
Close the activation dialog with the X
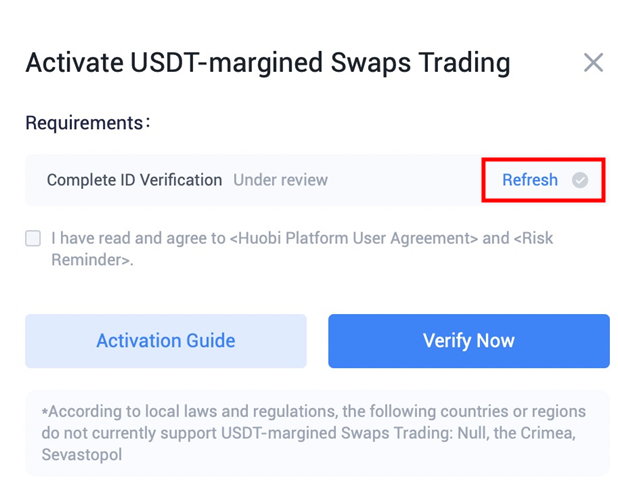[x=593, y=63]
